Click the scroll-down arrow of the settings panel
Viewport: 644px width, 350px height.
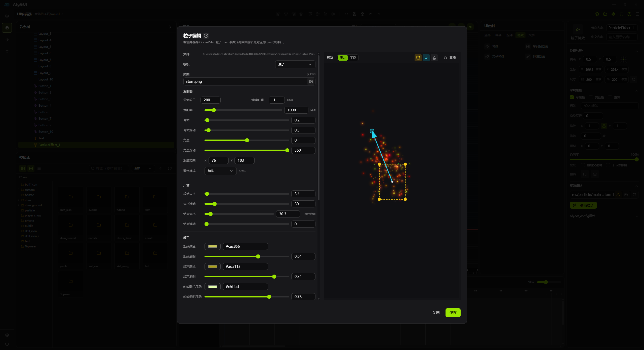point(319,299)
